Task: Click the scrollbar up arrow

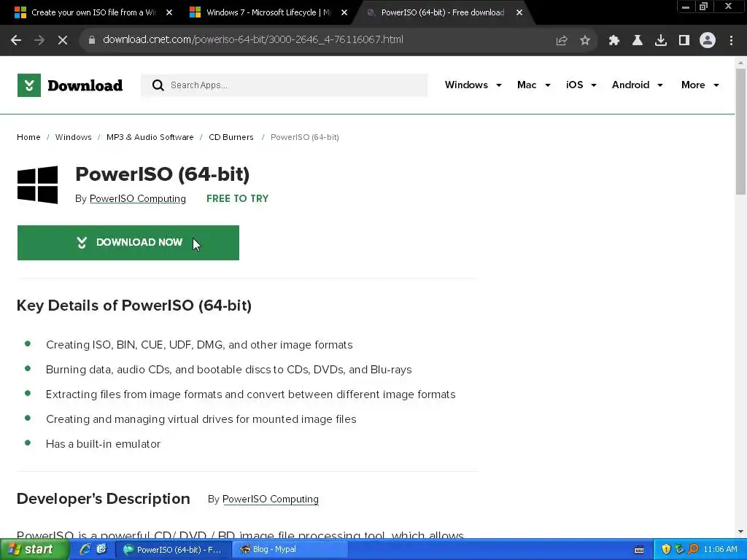Action: pos(740,63)
